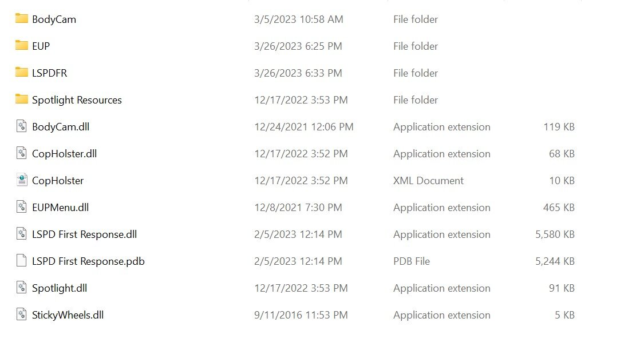Screen dimensions: 644x354
Task: Select the LSPDFR folder icon
Action: (x=22, y=72)
